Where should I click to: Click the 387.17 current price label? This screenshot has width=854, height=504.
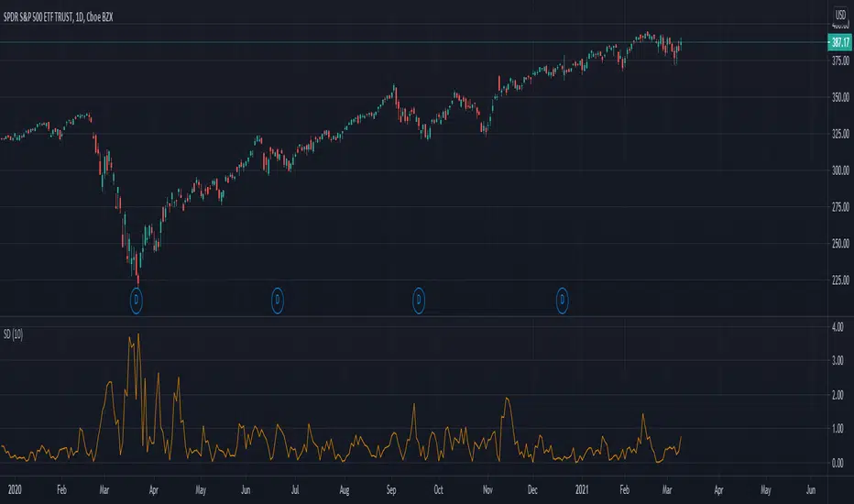point(839,42)
